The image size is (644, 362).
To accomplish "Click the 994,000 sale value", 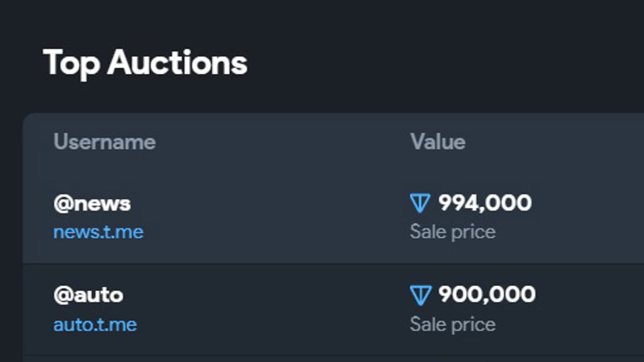I will coord(485,203).
